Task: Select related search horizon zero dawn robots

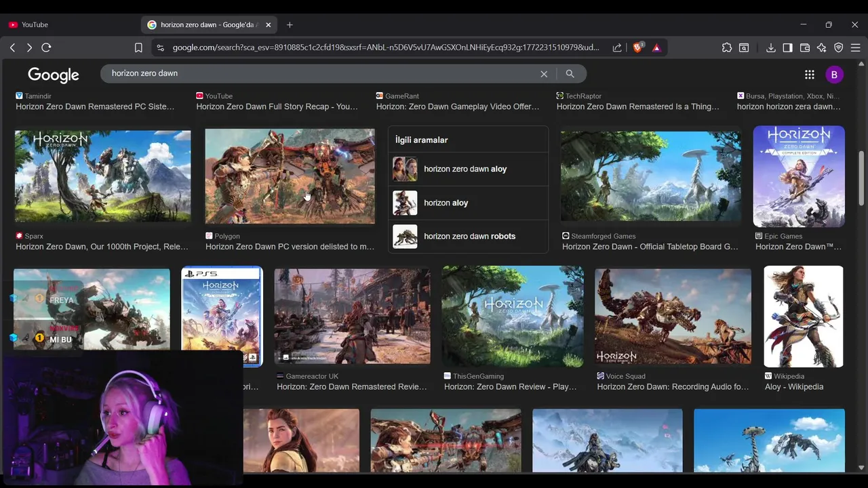Action: pos(468,236)
